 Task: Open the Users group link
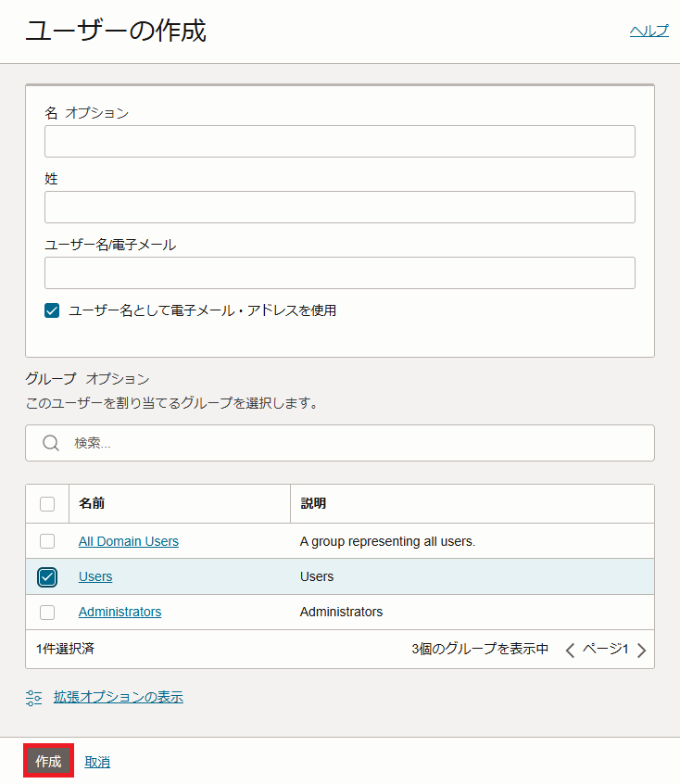coord(95,576)
